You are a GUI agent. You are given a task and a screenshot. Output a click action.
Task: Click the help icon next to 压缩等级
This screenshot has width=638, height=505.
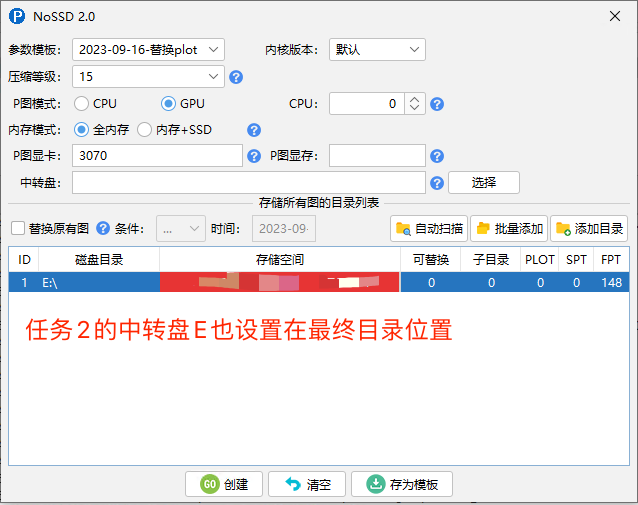point(236,77)
